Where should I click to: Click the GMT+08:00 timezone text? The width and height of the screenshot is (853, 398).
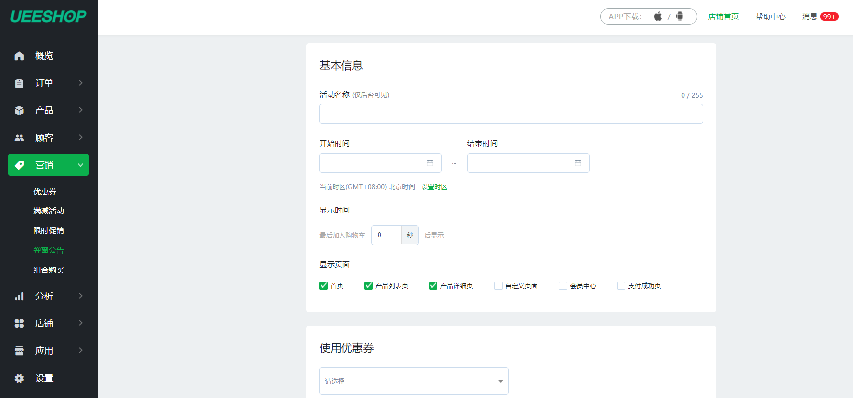point(368,187)
